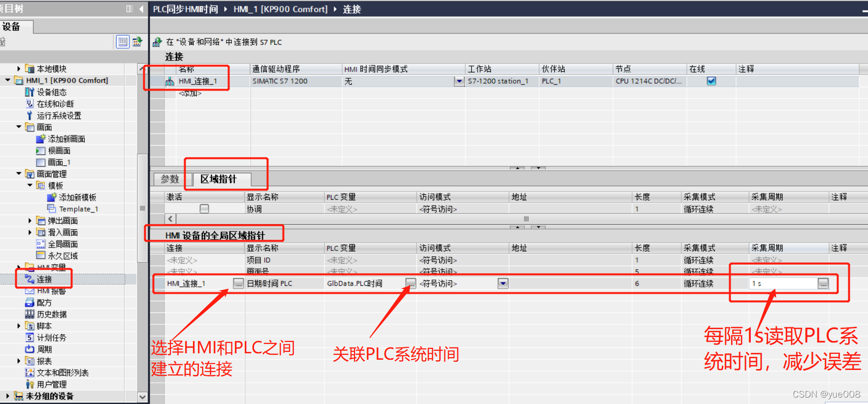Click 在"设备和网络"中连接到 S7 PLC link
This screenshot has height=404, width=868.
click(224, 42)
